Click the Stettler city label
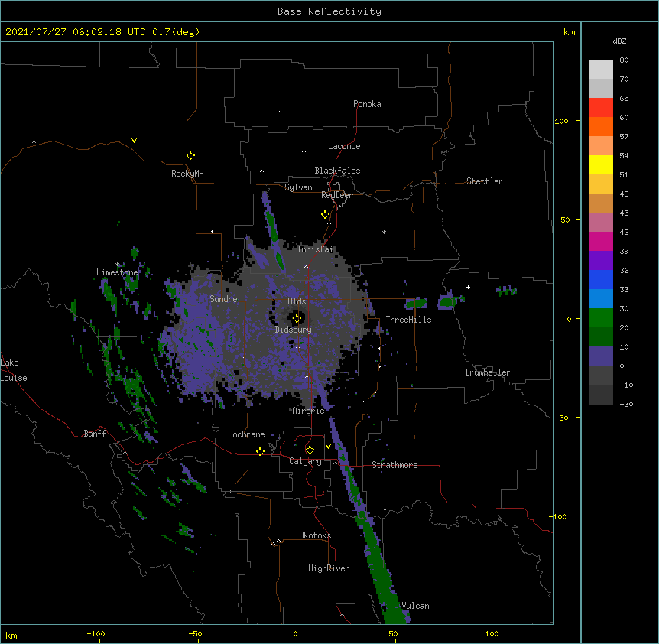 [485, 181]
